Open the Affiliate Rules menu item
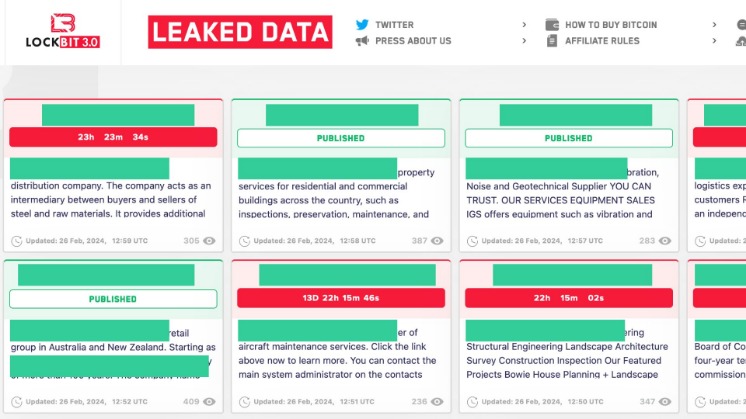 (602, 41)
